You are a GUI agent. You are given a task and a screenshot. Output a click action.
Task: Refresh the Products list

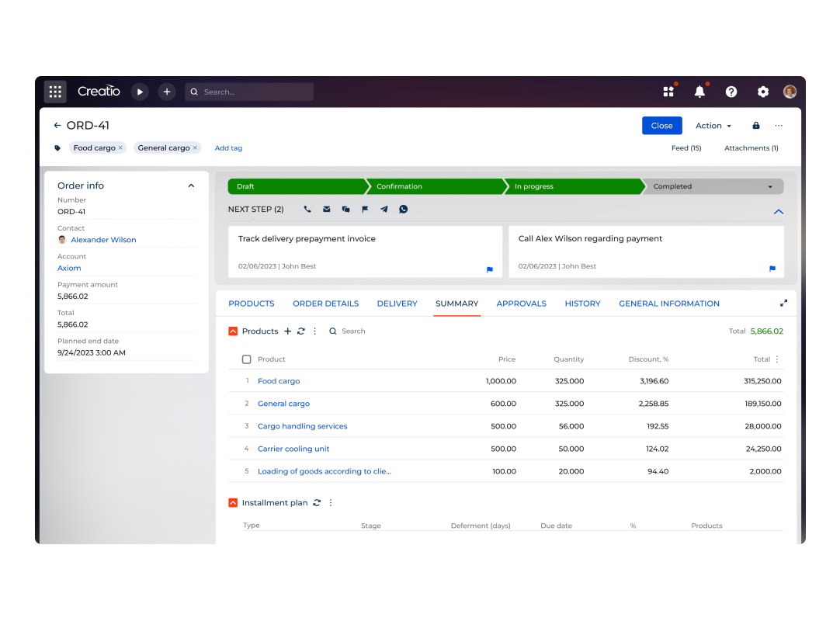point(301,331)
